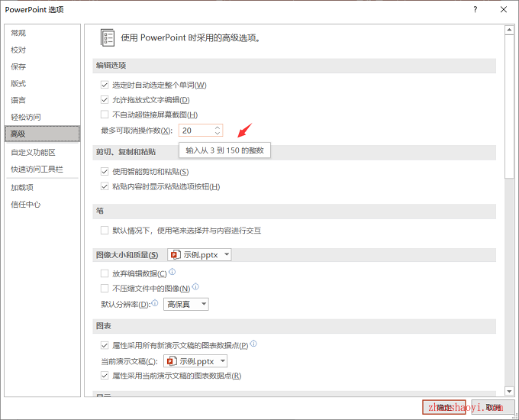Click info icon next to 放弃编辑数据

(172, 272)
